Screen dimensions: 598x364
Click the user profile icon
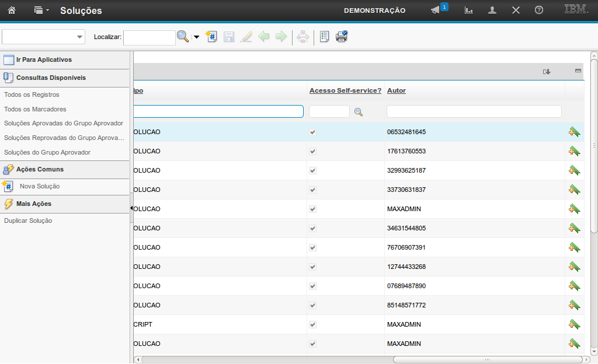coord(492,10)
